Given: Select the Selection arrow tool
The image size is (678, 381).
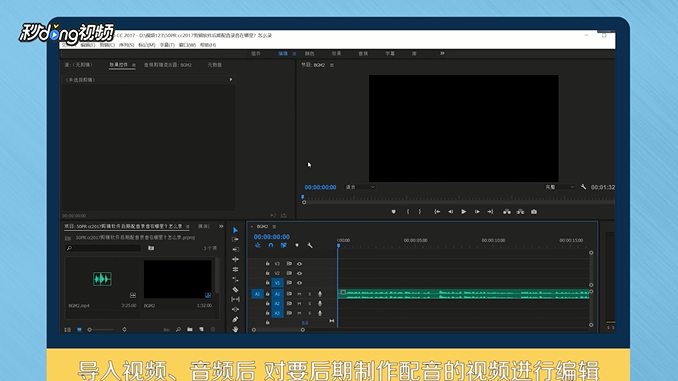Looking at the screenshot, I should coord(235,230).
